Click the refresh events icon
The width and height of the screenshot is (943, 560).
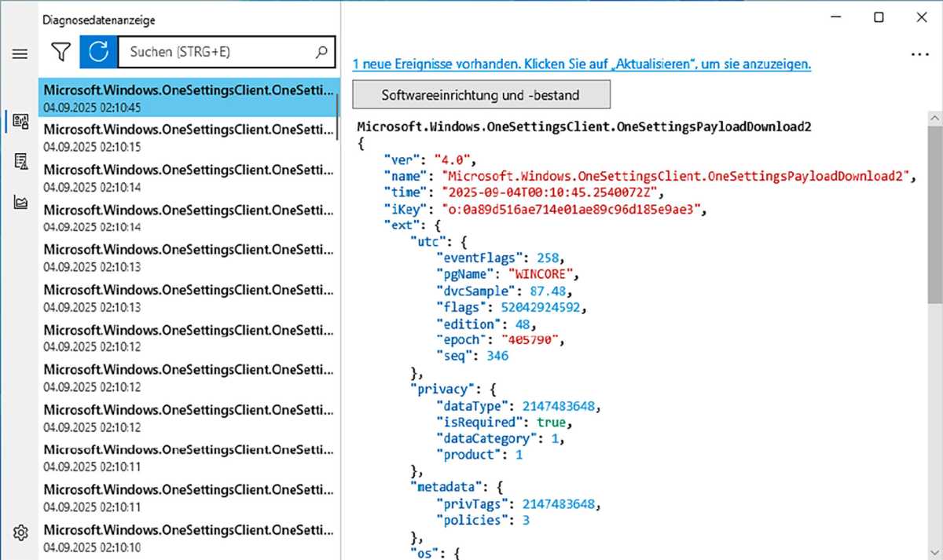[97, 52]
